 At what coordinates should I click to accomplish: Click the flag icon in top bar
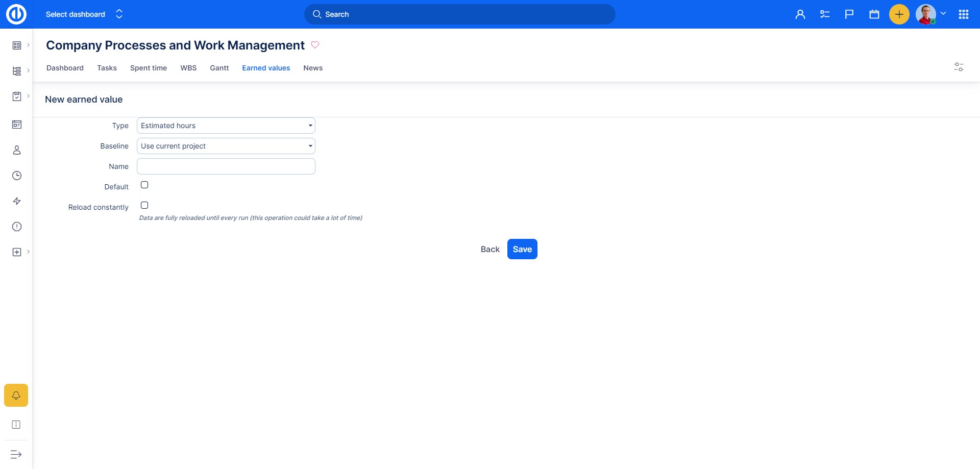849,14
